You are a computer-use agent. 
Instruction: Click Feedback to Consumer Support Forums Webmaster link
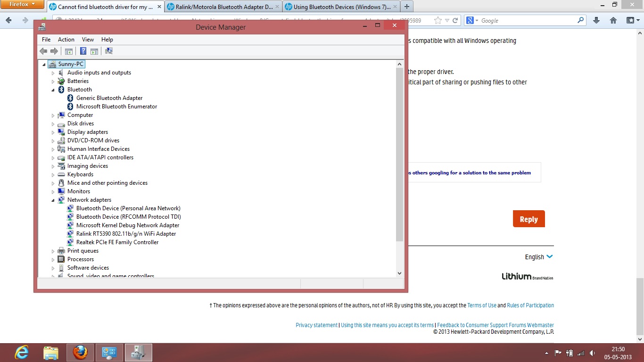(x=495, y=325)
